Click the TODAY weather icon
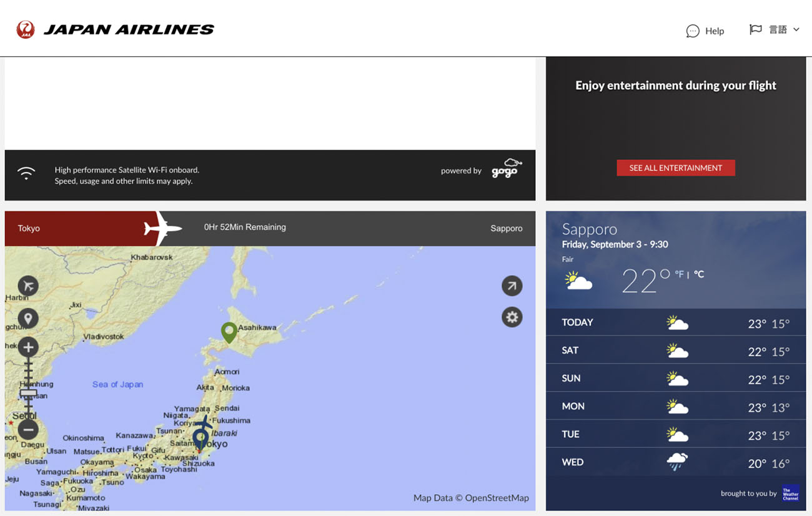Viewport: 812px width, 516px height. pyautogui.click(x=677, y=322)
